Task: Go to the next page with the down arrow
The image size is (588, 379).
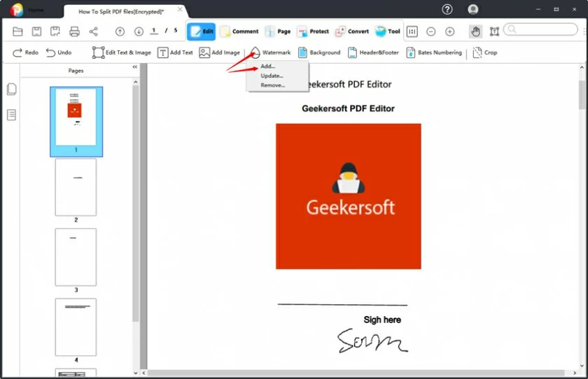Action: pos(139,31)
